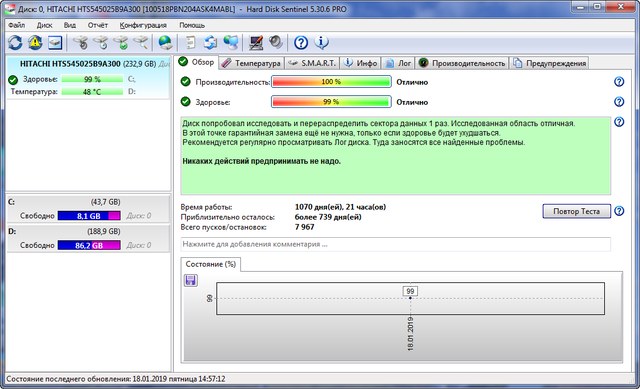Click the overview Здоровье 99 % gradient bar
The height and width of the screenshot is (389, 640).
coord(331,102)
